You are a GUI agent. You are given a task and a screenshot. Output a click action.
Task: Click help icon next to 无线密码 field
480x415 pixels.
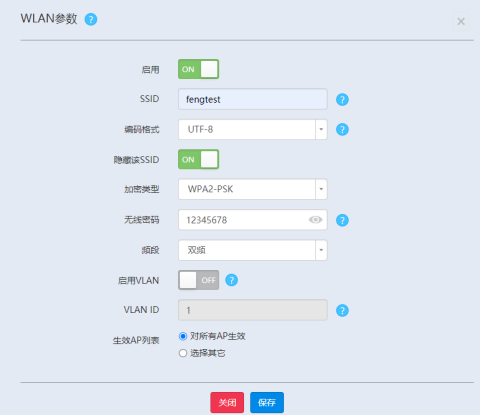pyautogui.click(x=342, y=220)
